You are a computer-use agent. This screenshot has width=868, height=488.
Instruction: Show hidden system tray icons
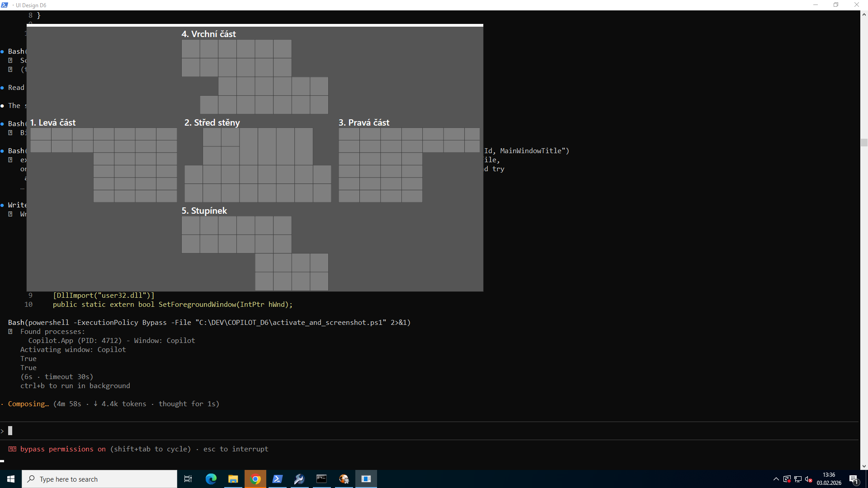click(776, 479)
